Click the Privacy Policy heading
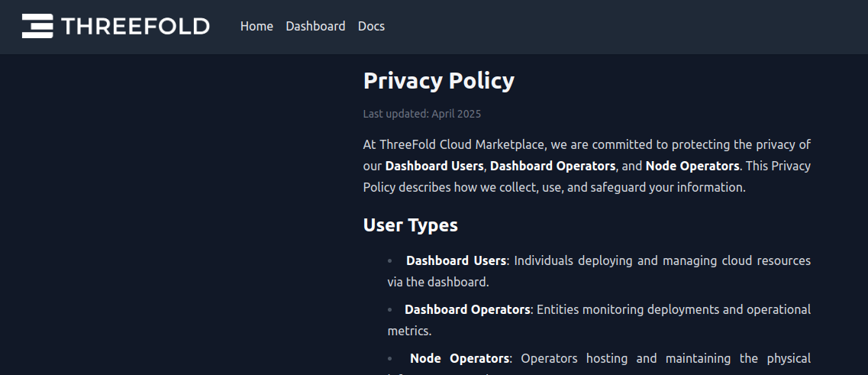This screenshot has height=375, width=868. (x=438, y=81)
